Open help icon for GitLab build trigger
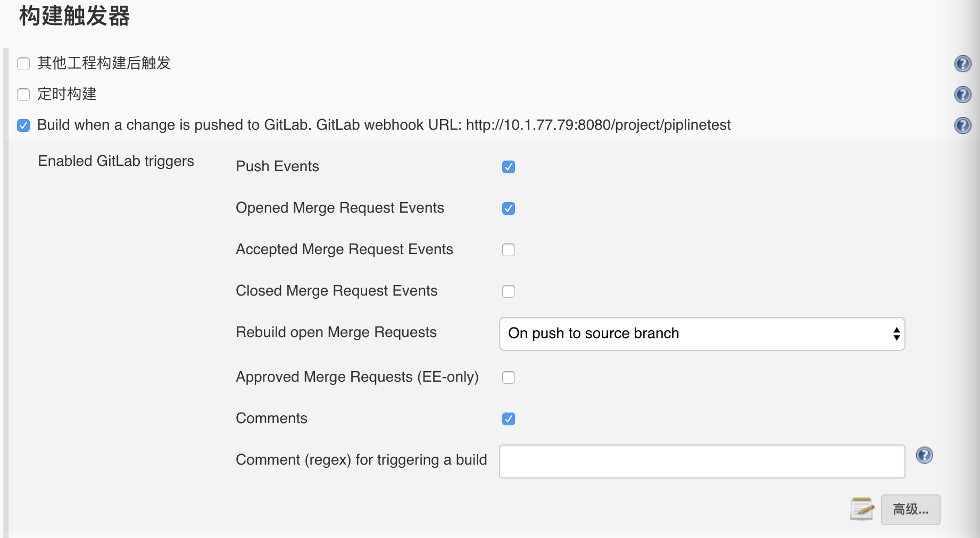 962,125
